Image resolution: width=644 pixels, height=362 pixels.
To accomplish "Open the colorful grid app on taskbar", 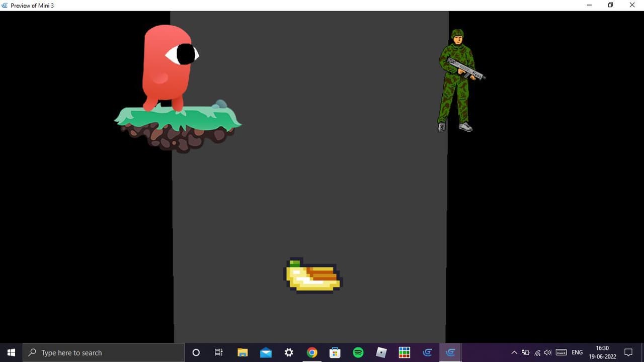I will tap(405, 352).
